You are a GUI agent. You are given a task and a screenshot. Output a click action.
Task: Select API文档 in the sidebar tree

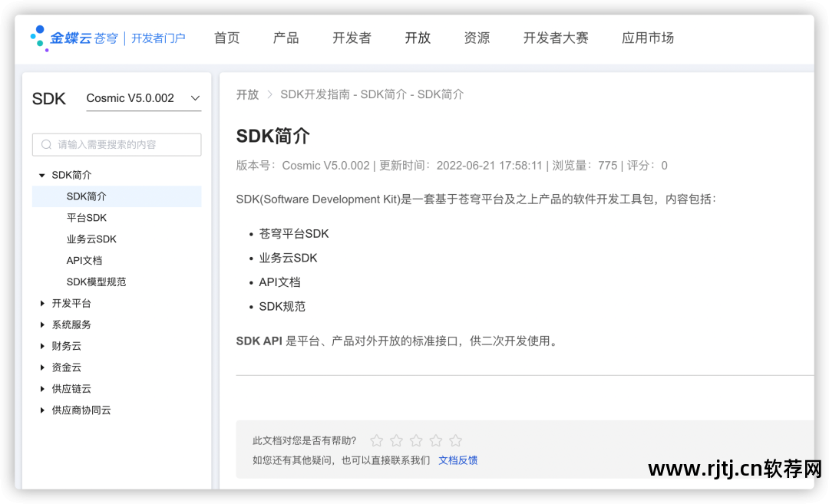click(84, 261)
